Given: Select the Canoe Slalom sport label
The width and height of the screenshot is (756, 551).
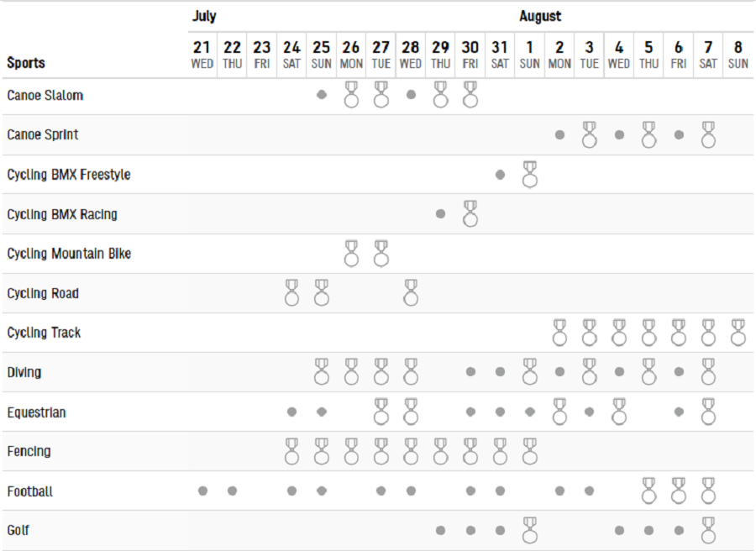Looking at the screenshot, I should click(x=45, y=96).
